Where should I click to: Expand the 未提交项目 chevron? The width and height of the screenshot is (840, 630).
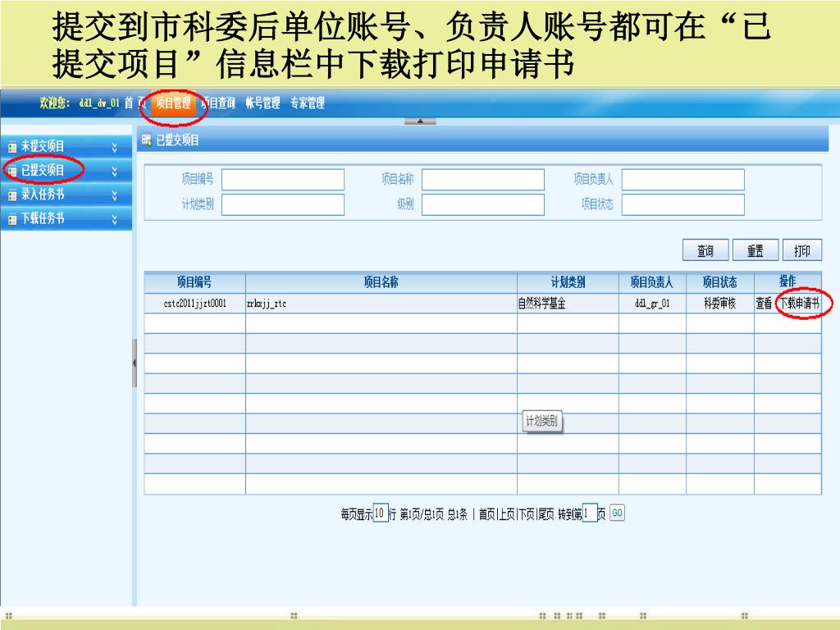[114, 147]
